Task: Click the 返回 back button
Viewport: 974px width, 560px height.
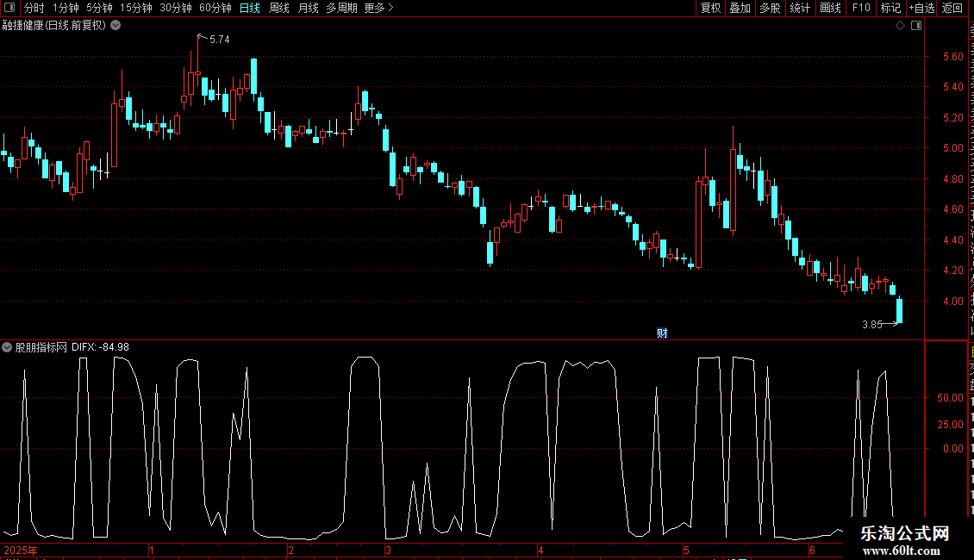Action: click(952, 8)
